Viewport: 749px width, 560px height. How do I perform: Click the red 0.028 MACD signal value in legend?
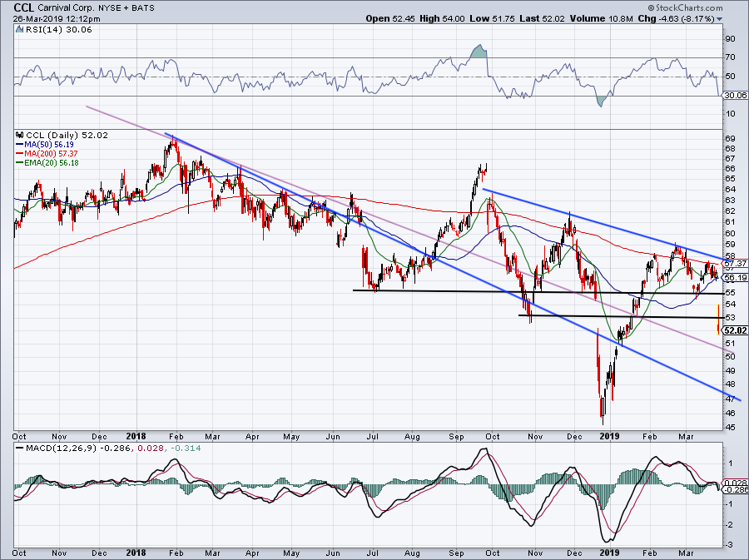click(150, 448)
